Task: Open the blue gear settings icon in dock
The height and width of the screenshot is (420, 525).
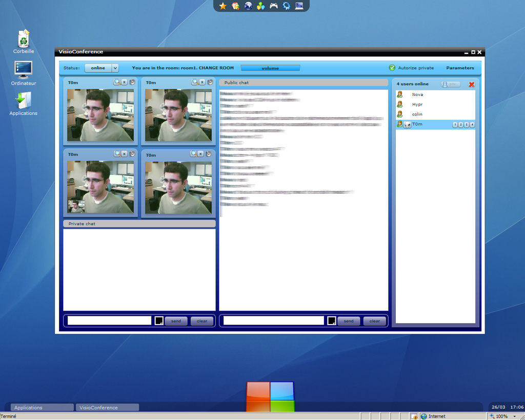Action: pyautogui.click(x=286, y=6)
